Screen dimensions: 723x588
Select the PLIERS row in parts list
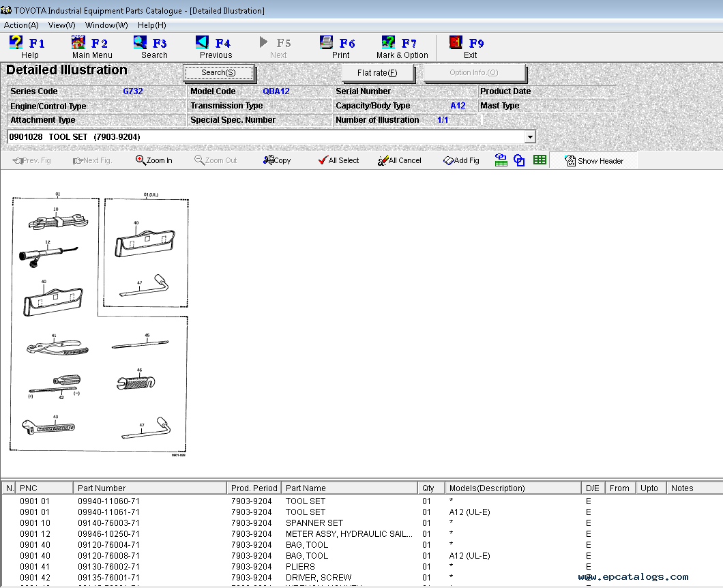click(x=300, y=567)
